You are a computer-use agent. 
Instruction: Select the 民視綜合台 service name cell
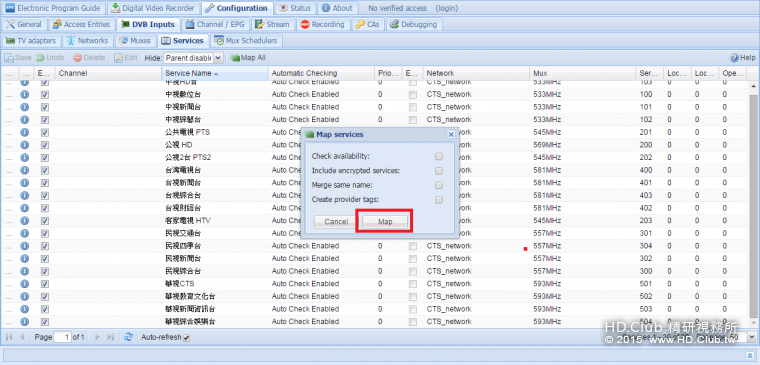[x=214, y=270]
